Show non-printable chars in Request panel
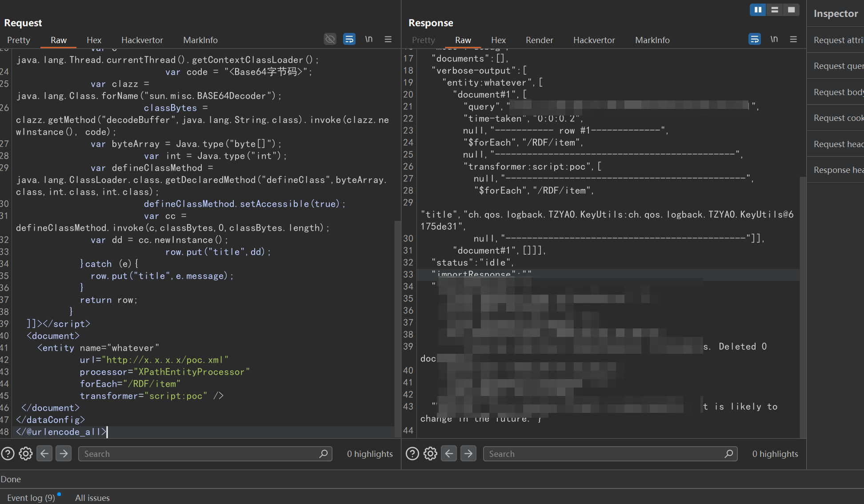This screenshot has width=864, height=504. (x=368, y=39)
